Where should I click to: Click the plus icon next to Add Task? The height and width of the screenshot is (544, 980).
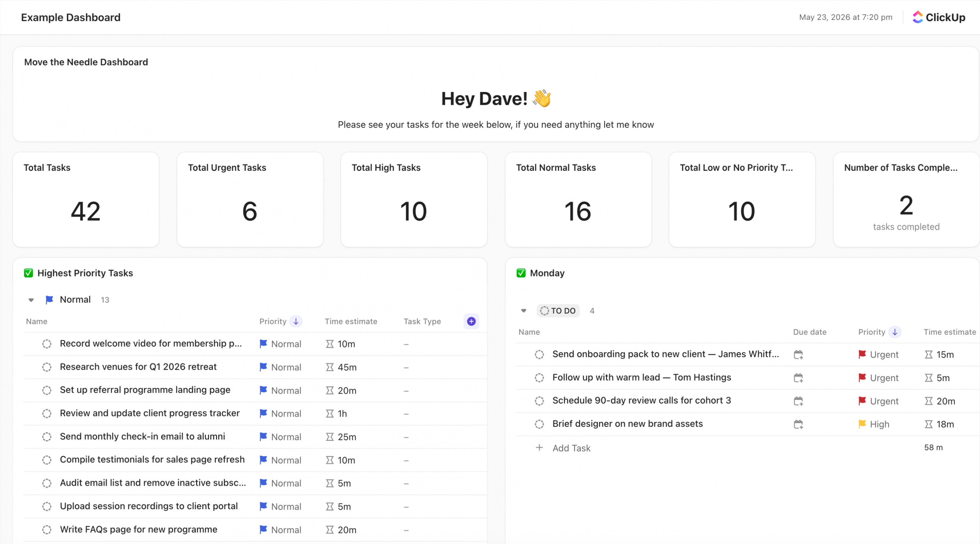click(x=539, y=447)
